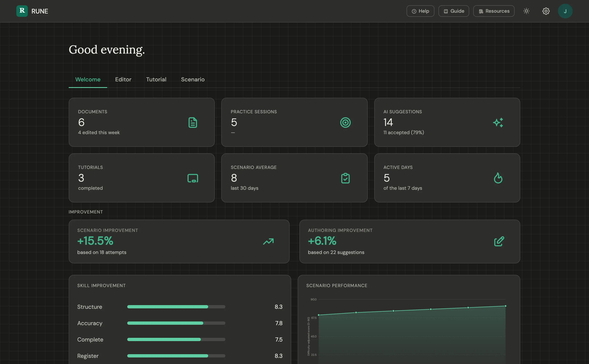Viewport: 589px width, 364px height.
Task: Click the RUNE brand name text
Action: 40,11
